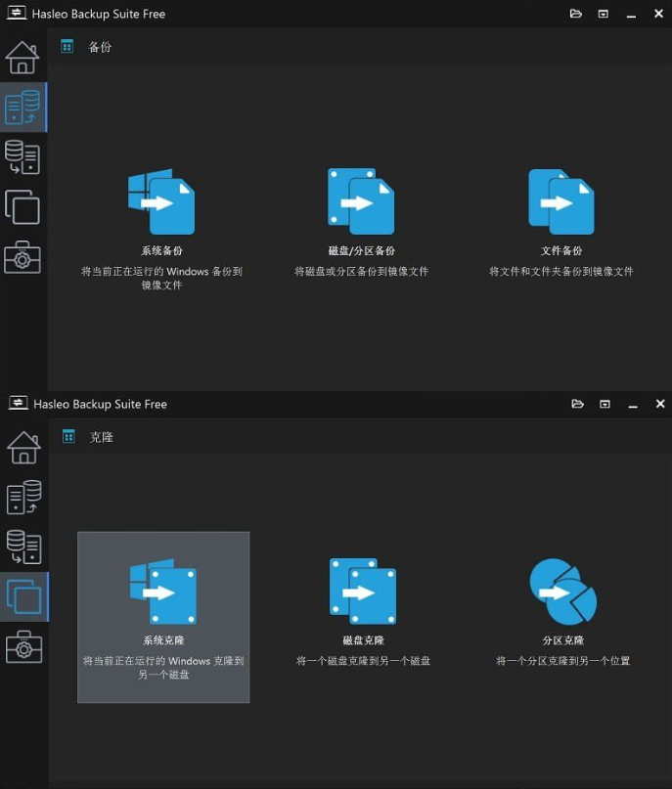Screen dimensions: 672x789
Task: Click the Home icon in the 备份 window sidebar
Action: (22, 58)
